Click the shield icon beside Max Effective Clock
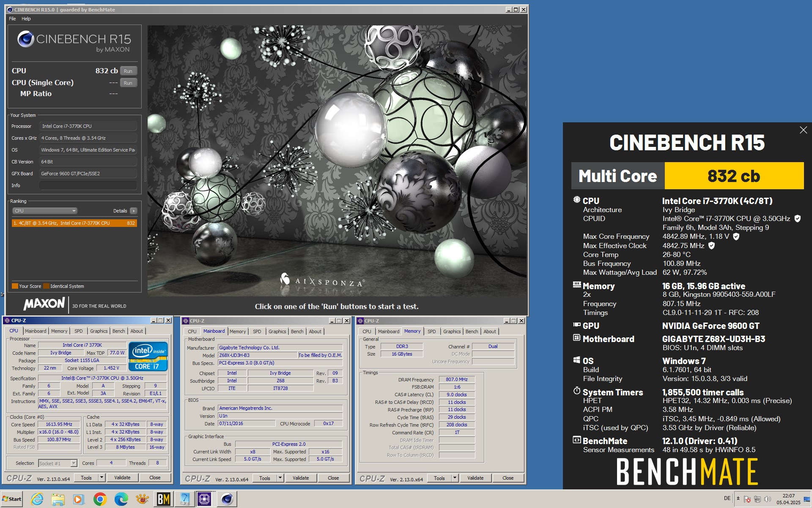Image resolution: width=812 pixels, height=508 pixels. tap(711, 246)
